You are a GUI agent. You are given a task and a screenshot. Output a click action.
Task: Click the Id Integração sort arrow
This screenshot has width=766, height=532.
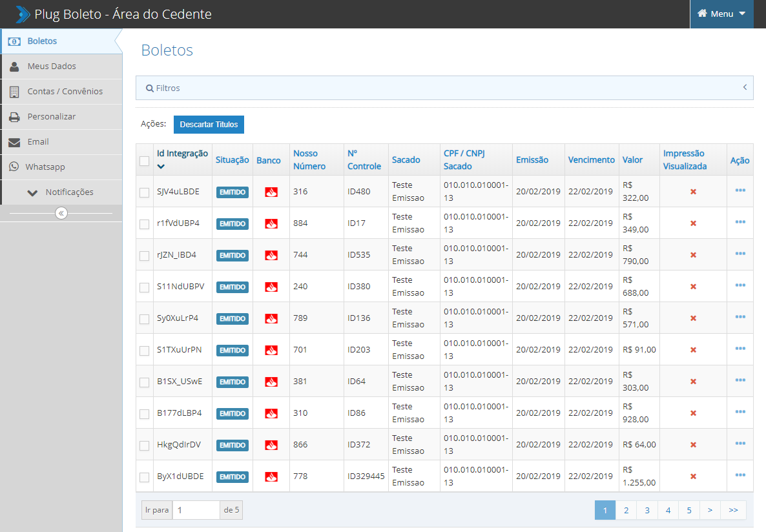coord(161,167)
